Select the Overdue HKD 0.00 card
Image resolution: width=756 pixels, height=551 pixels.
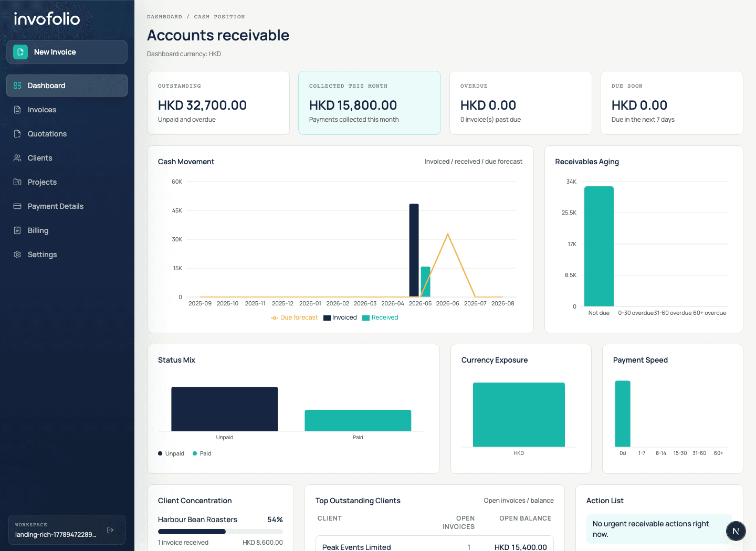521,103
